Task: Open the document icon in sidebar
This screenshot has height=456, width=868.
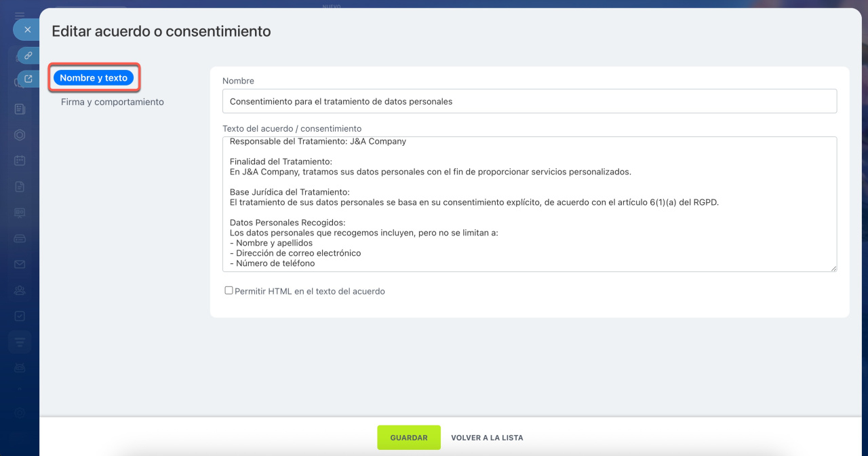Action: tap(20, 187)
